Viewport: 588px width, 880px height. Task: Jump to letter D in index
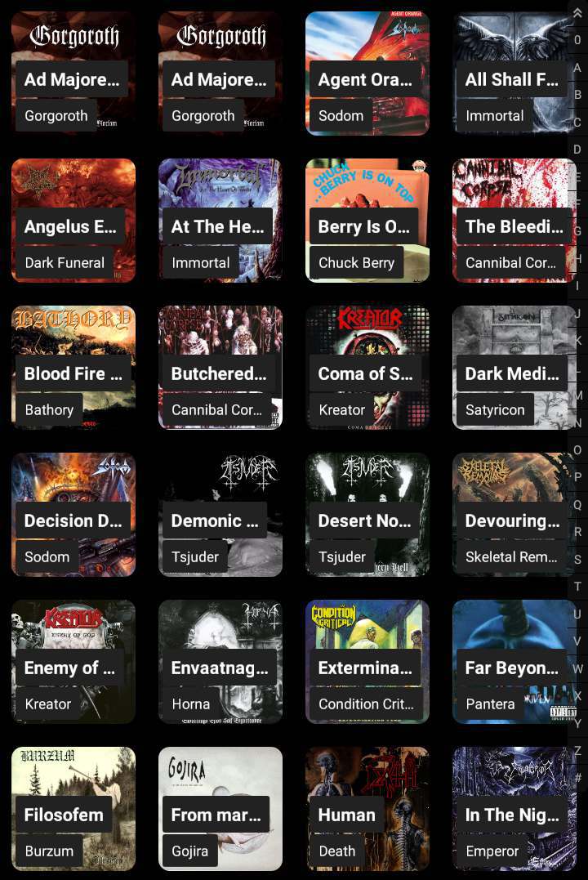click(x=577, y=150)
